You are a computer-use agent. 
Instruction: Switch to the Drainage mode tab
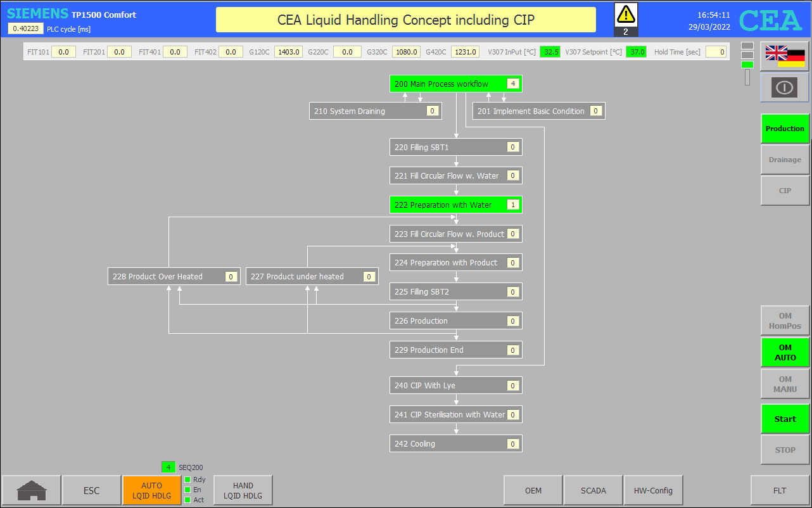click(x=785, y=160)
